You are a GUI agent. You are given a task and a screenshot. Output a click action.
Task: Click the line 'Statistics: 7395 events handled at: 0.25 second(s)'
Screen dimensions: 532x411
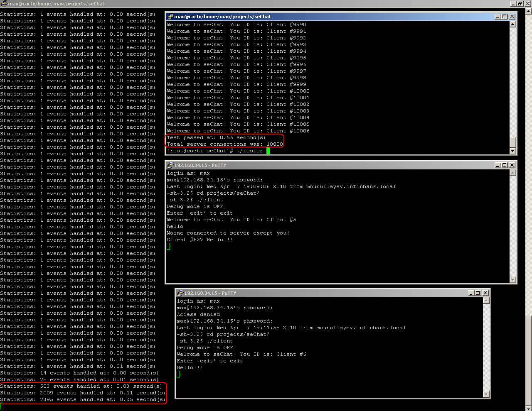point(83,399)
